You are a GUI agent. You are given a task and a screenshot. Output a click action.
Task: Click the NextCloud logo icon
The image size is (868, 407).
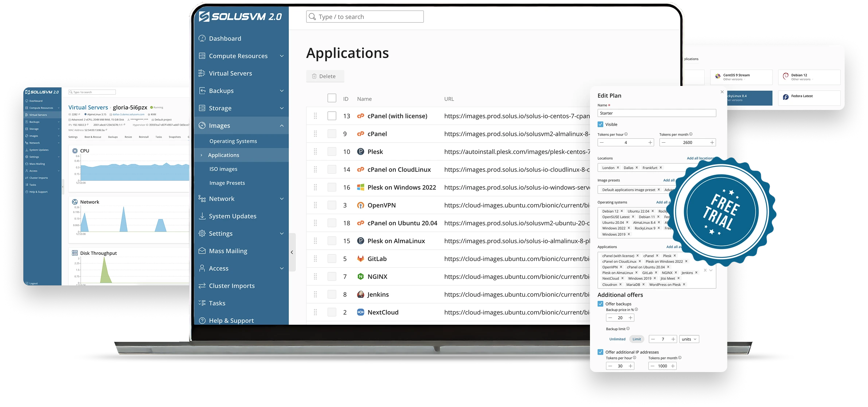point(360,312)
